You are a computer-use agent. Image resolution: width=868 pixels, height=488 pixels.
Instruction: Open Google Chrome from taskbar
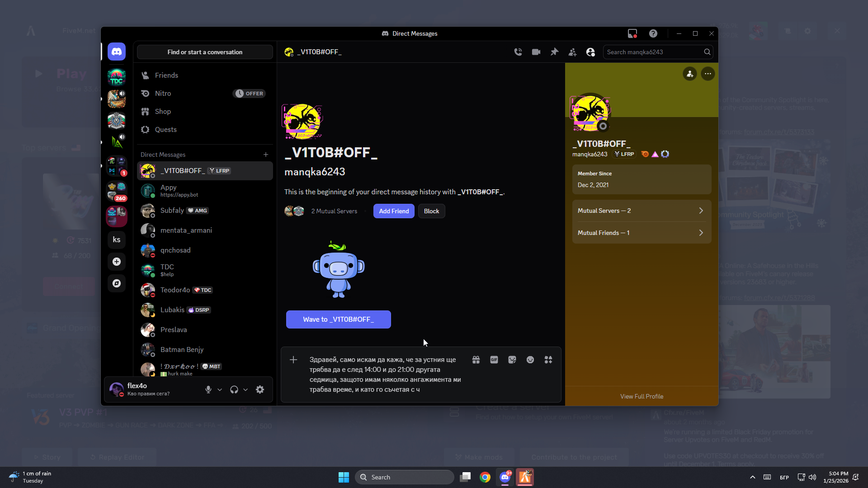485,477
